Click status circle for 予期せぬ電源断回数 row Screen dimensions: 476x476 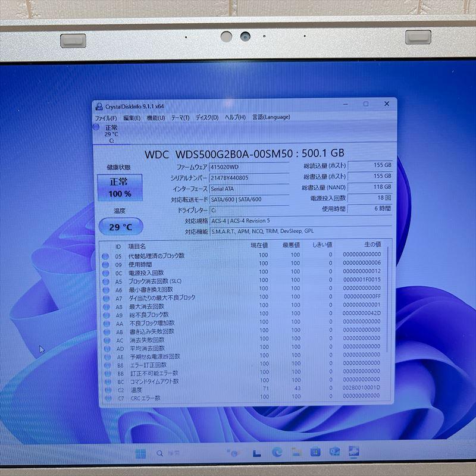click(108, 358)
